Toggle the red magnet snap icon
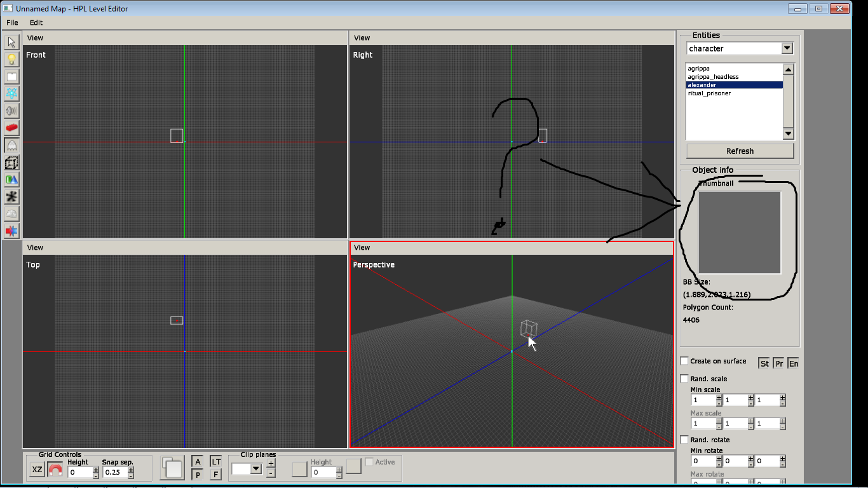This screenshot has width=868, height=488. click(x=55, y=470)
